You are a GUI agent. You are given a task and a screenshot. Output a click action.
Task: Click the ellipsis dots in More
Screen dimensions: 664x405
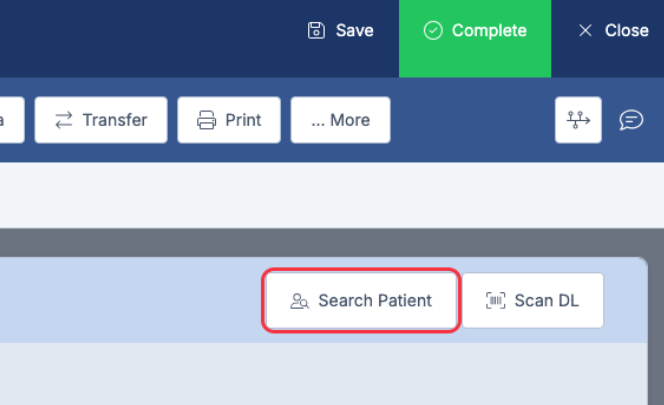point(318,121)
